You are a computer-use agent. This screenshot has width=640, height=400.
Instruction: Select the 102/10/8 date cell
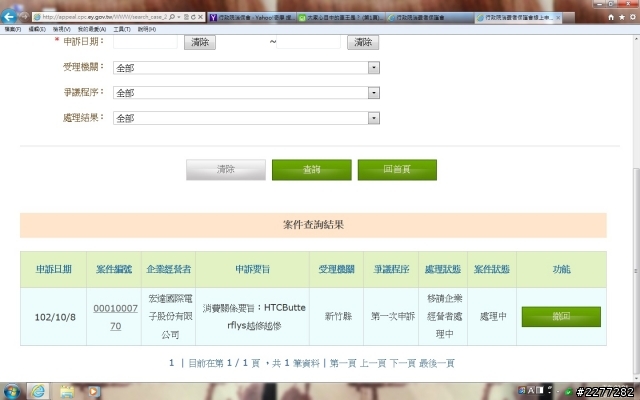click(x=55, y=317)
